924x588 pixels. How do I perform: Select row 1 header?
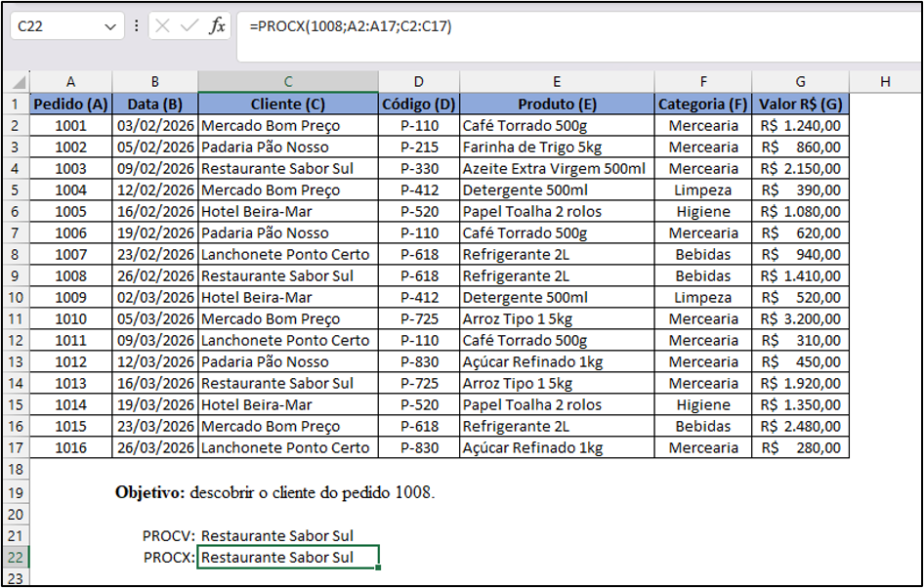click(x=16, y=105)
